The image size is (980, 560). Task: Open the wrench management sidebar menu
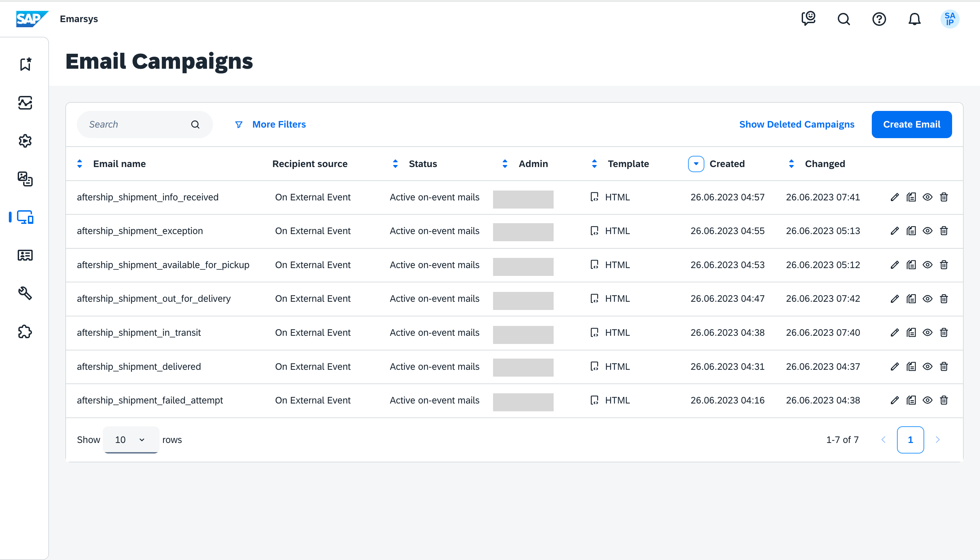tap(26, 294)
